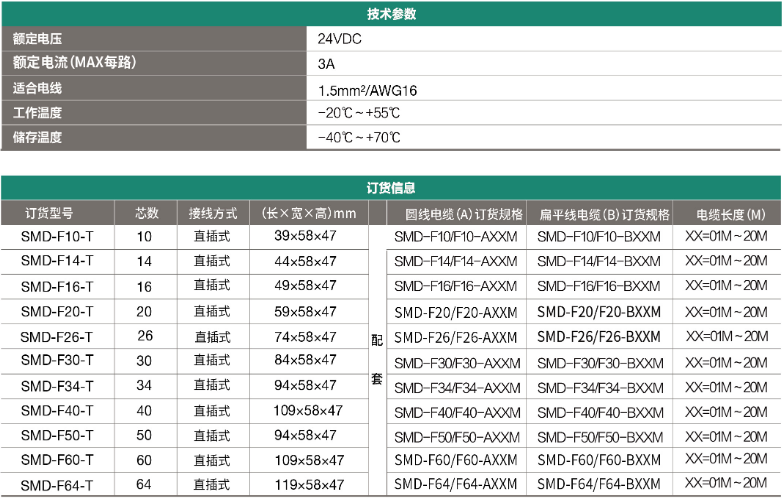Select the 接线方式 column header

pyautogui.click(x=213, y=213)
